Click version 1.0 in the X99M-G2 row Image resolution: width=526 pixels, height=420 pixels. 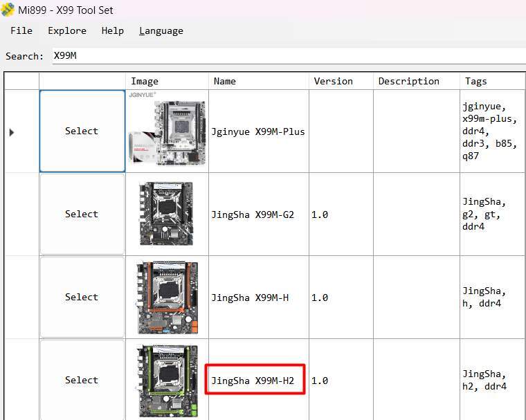pos(319,214)
